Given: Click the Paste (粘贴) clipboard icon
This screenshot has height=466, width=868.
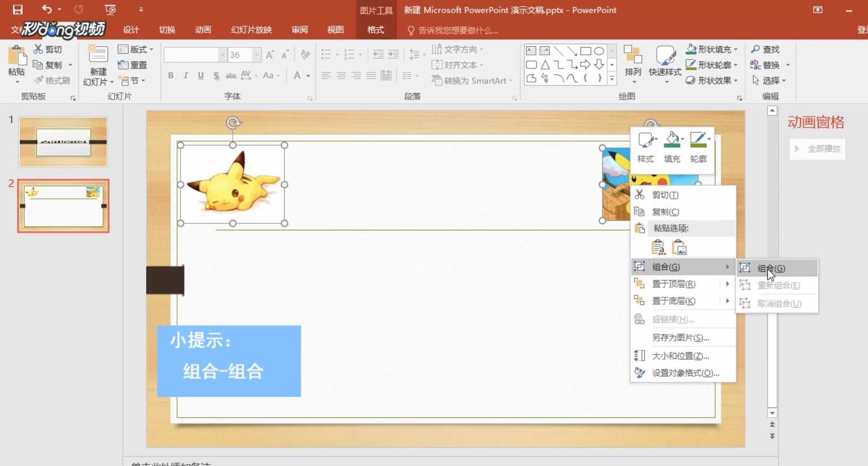Looking at the screenshot, I should [x=16, y=55].
